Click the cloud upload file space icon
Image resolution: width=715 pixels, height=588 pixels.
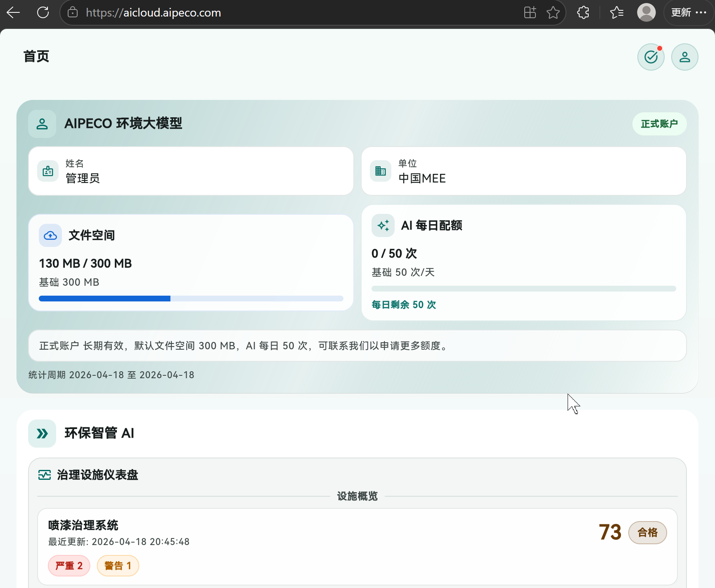tap(50, 235)
